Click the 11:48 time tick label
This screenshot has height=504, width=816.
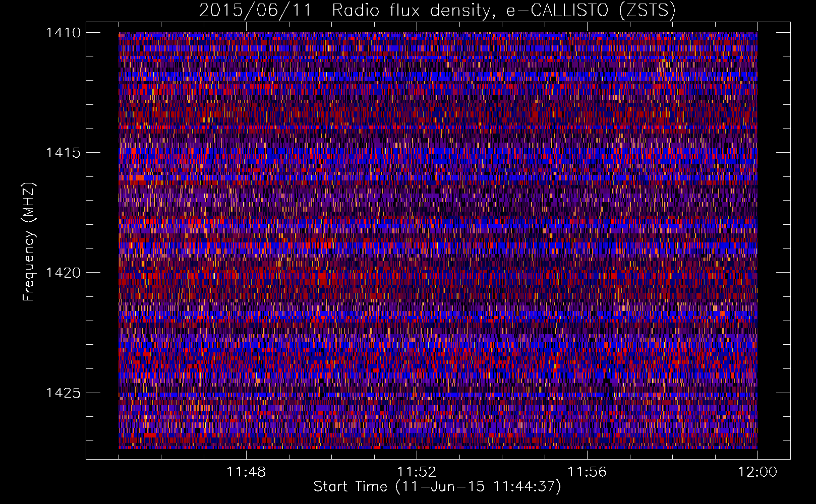[x=246, y=472]
